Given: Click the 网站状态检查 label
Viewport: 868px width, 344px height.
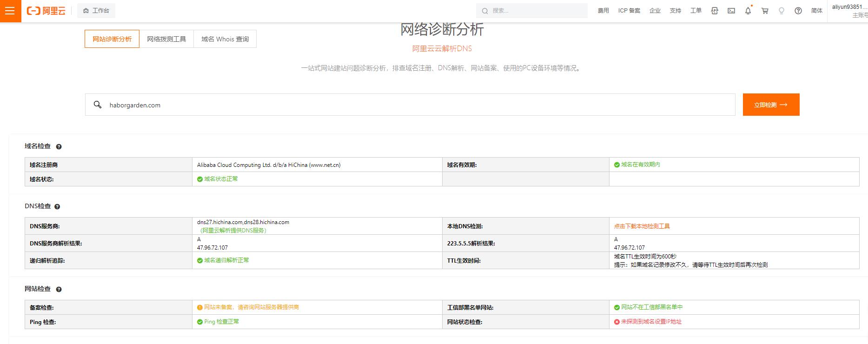Looking at the screenshot, I should (465, 322).
